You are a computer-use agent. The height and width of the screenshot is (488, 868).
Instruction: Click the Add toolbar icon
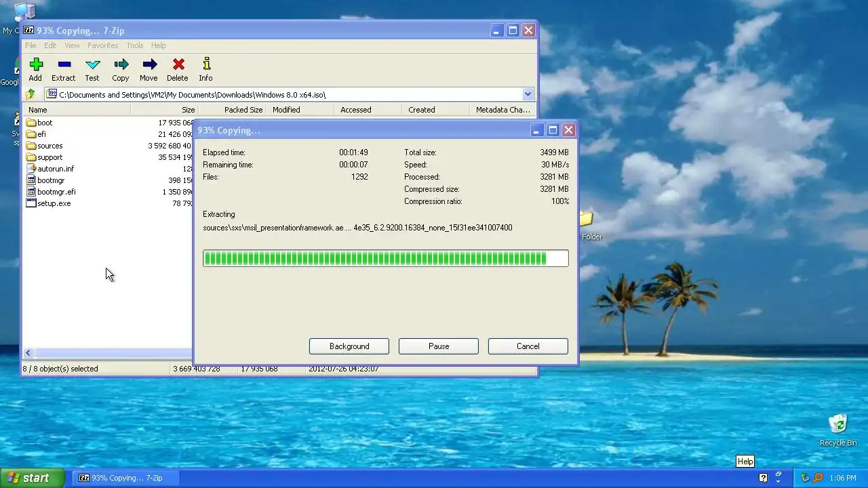click(36, 64)
